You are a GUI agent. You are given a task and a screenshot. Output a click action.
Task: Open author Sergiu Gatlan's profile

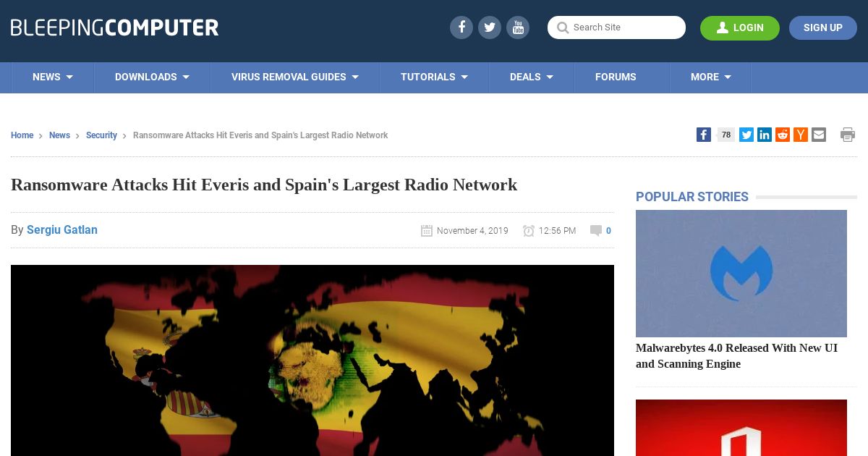62,229
